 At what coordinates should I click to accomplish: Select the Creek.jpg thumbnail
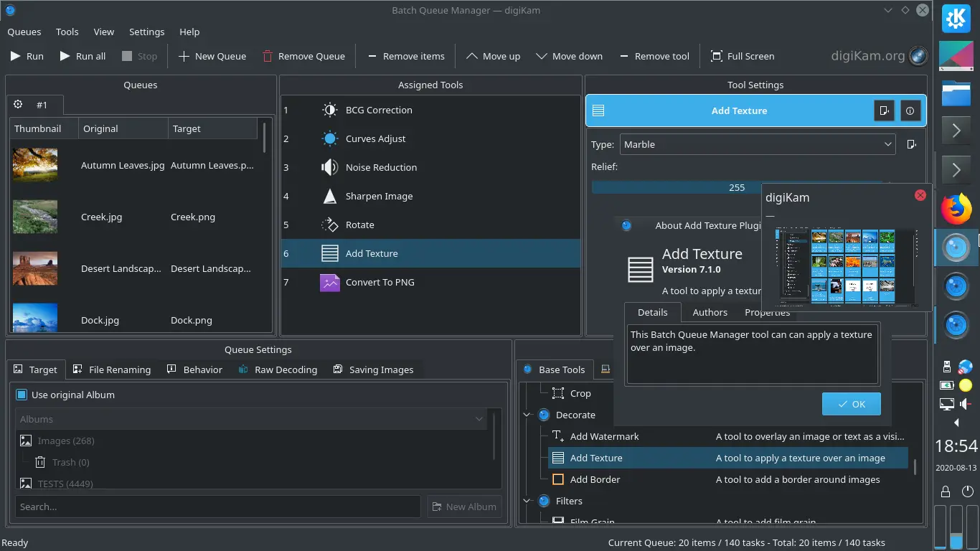tap(34, 217)
